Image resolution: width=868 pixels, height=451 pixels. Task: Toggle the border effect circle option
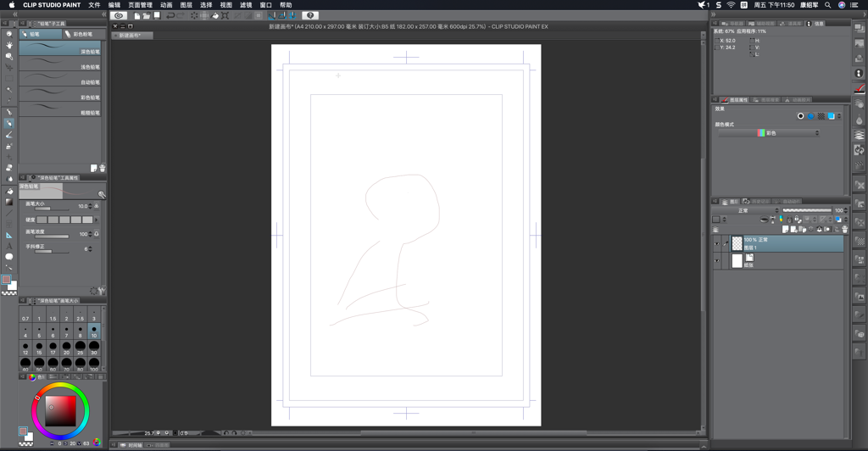(x=800, y=116)
